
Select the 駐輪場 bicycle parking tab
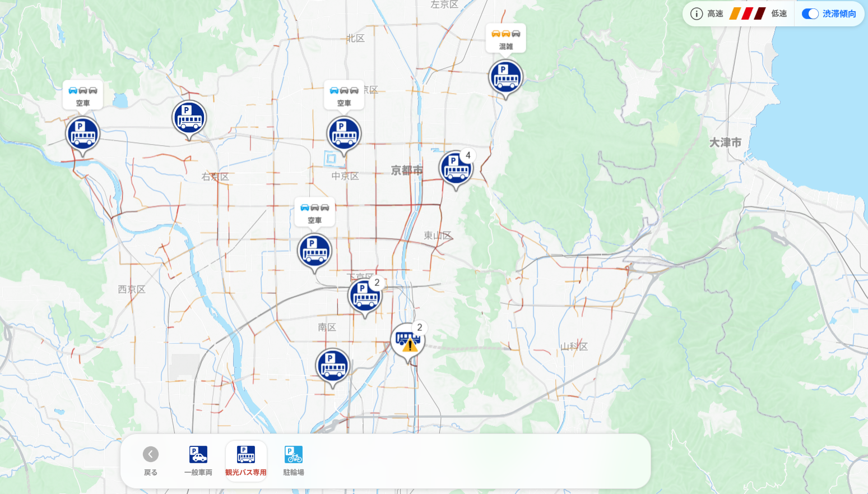click(x=293, y=461)
